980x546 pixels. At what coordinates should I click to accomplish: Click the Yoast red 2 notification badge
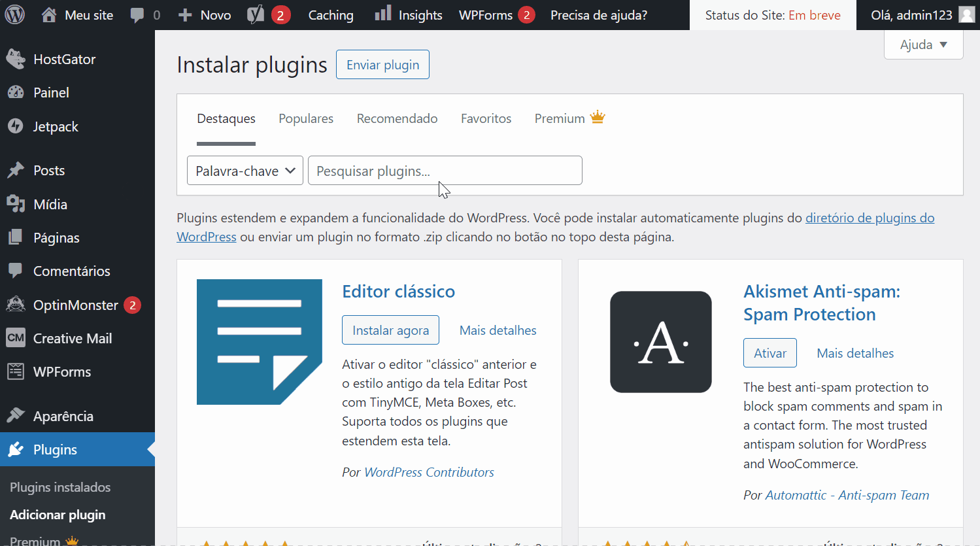[x=280, y=14]
